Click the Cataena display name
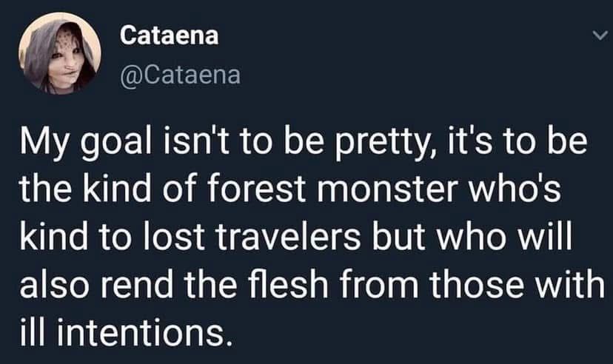Viewport: 613px width, 364px height. pyautogui.click(x=170, y=36)
